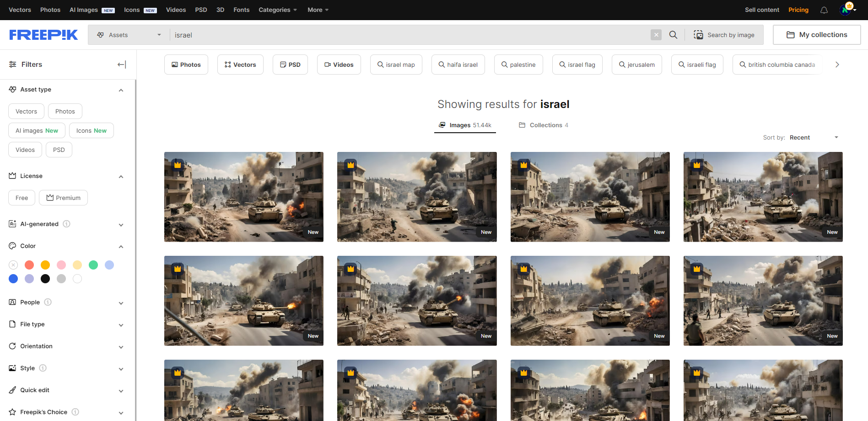Click the search text field containing israel

410,35
